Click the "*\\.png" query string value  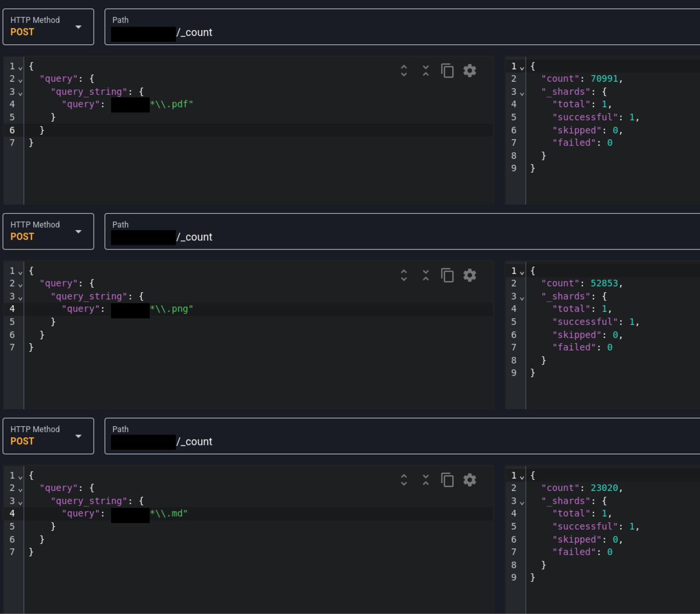(x=171, y=309)
